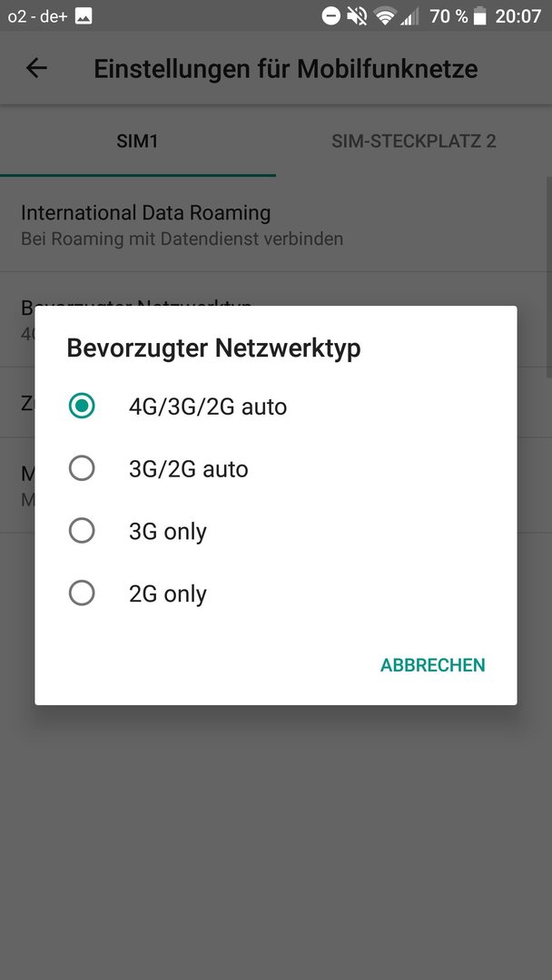Select the 3G/2G auto radio button
This screenshot has height=980, width=552.
point(82,468)
